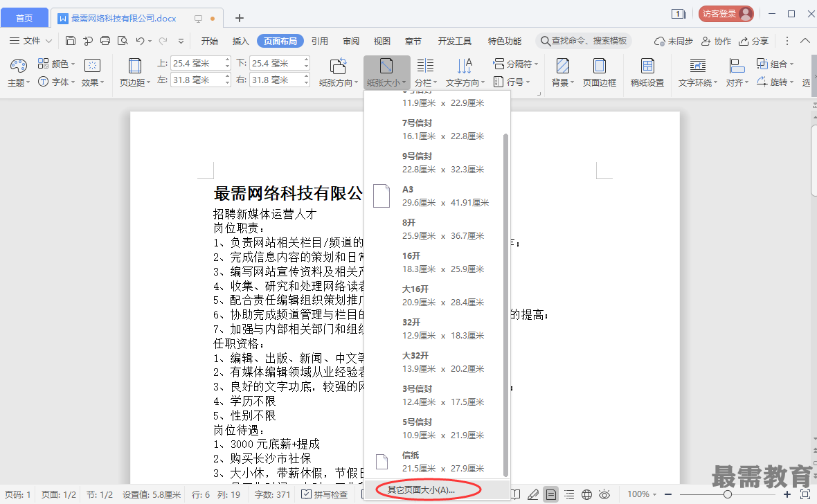Click the eye protection mode icon
The width and height of the screenshot is (817, 504).
point(604,494)
